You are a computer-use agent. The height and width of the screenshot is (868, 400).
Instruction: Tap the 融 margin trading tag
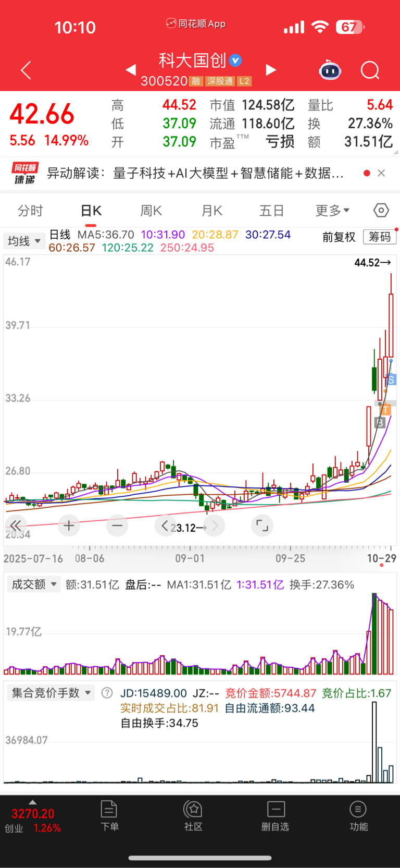pyautogui.click(x=196, y=81)
